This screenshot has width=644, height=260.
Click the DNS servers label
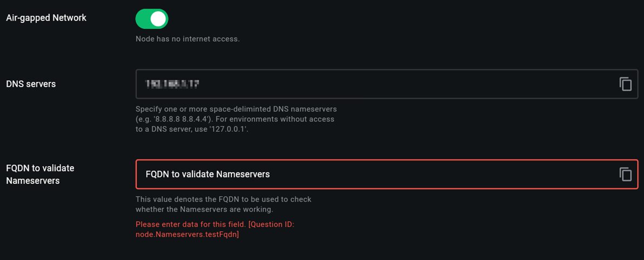coord(31,84)
